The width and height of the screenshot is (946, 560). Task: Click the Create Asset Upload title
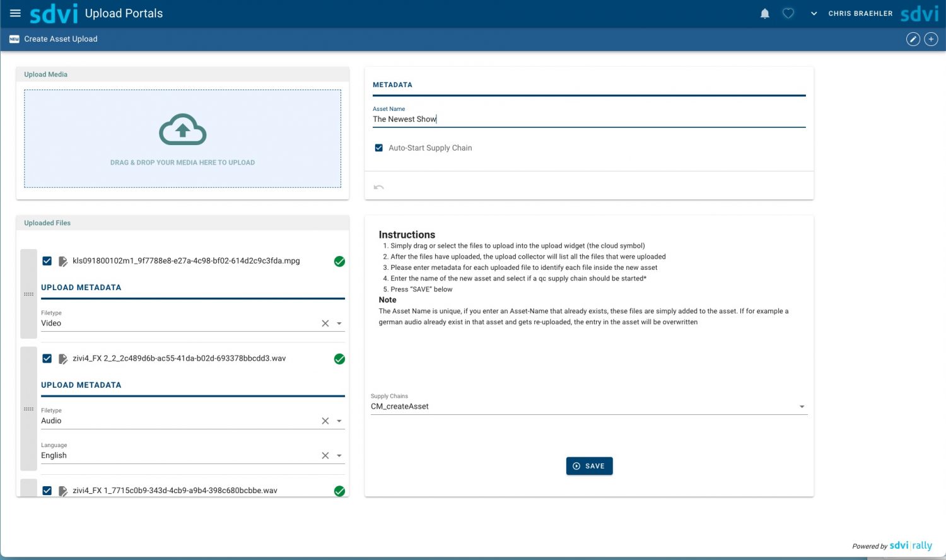click(x=61, y=39)
